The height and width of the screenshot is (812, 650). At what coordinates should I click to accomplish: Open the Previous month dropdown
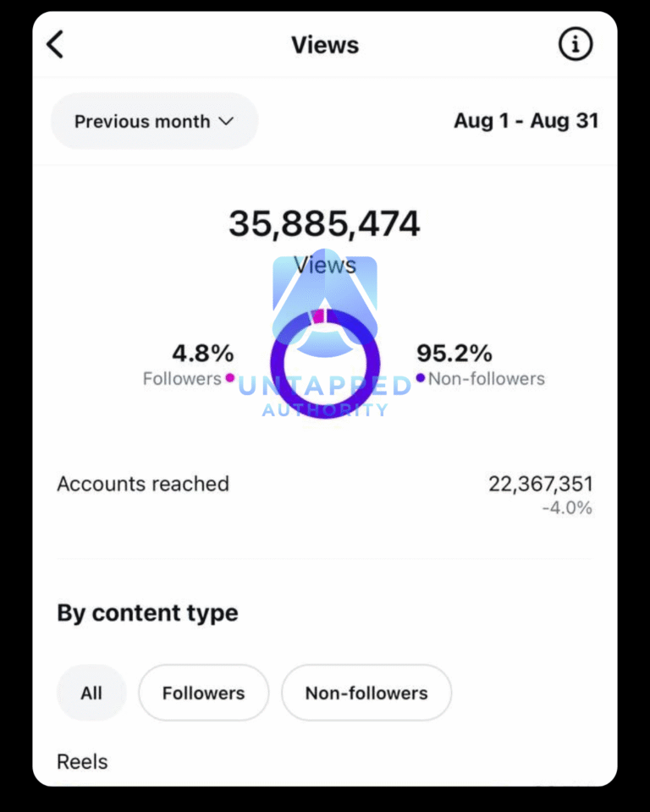[x=154, y=121]
